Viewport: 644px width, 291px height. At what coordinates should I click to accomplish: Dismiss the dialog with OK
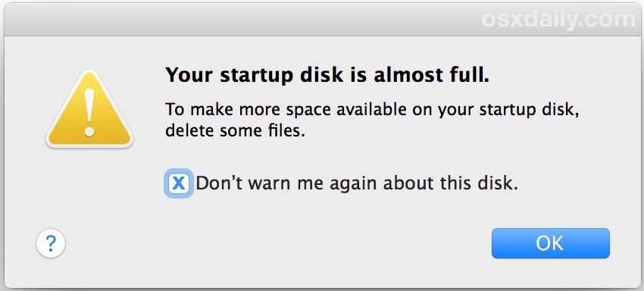tap(550, 243)
